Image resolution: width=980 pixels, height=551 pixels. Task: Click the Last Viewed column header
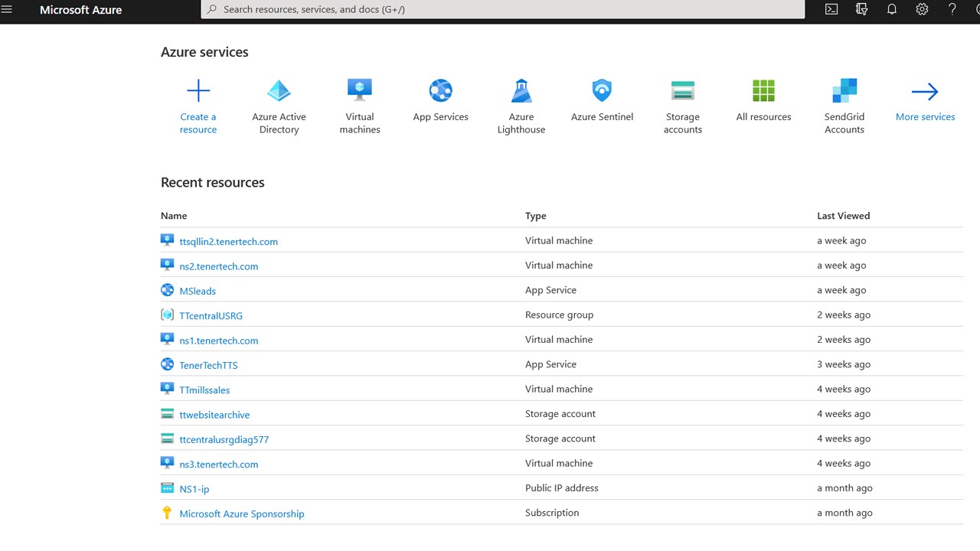coord(843,216)
